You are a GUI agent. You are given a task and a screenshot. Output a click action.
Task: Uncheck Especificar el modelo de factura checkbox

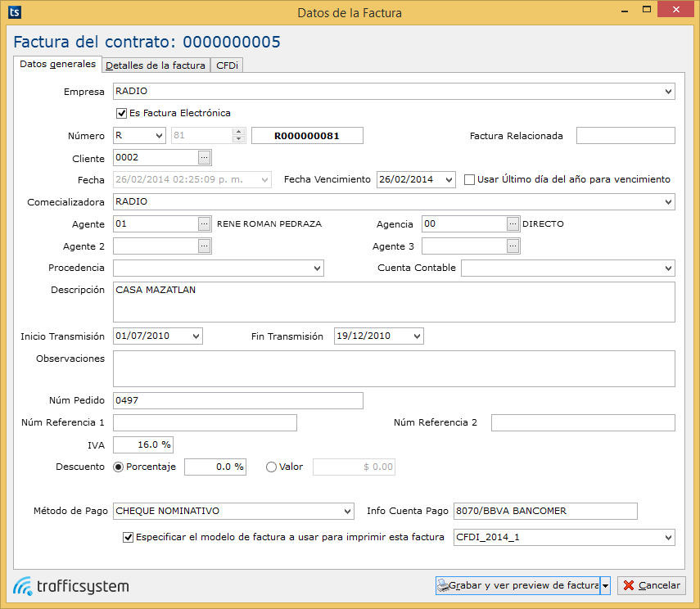[128, 537]
